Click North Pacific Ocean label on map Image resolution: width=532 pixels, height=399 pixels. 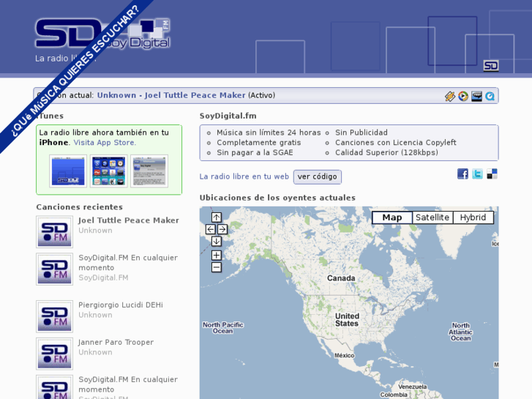coord(223,328)
